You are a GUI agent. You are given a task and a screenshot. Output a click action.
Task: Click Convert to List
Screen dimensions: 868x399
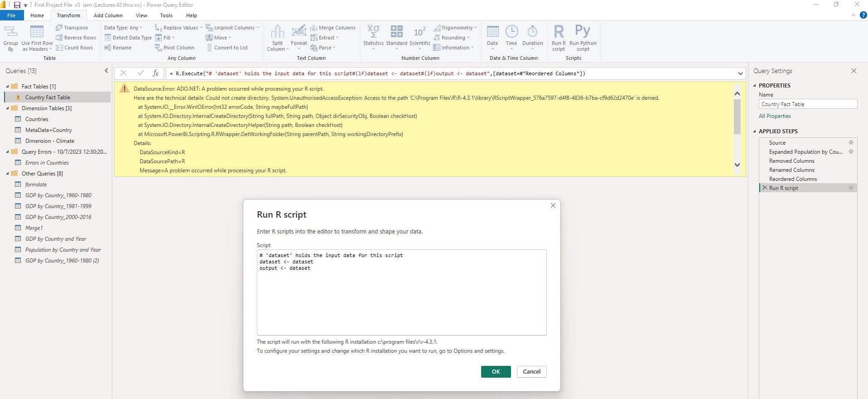coord(227,48)
